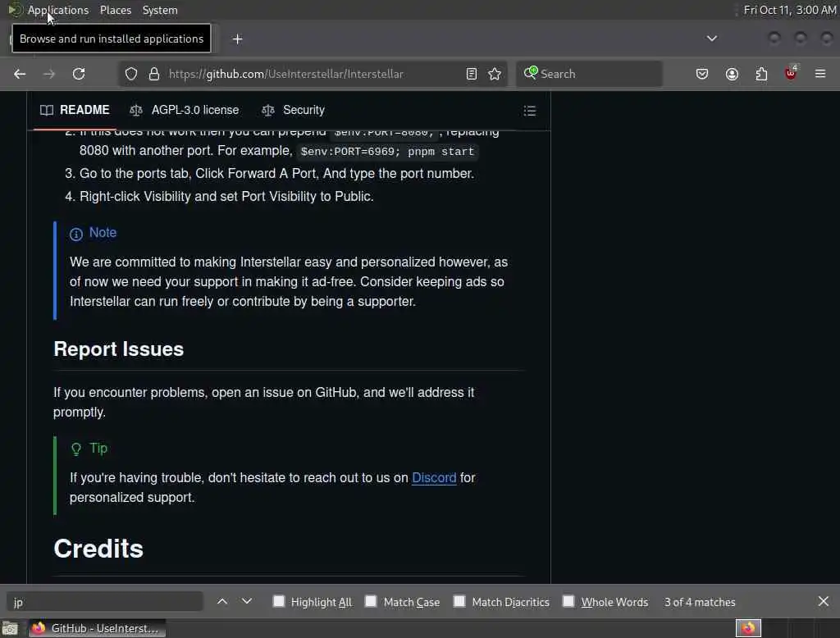
Task: Open the Applications menu
Action: click(58, 10)
